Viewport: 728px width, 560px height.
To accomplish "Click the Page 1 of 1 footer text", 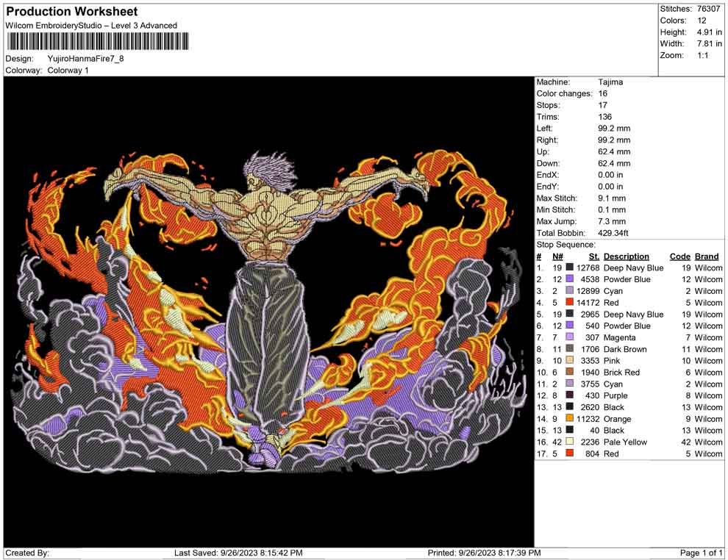I will 701,553.
